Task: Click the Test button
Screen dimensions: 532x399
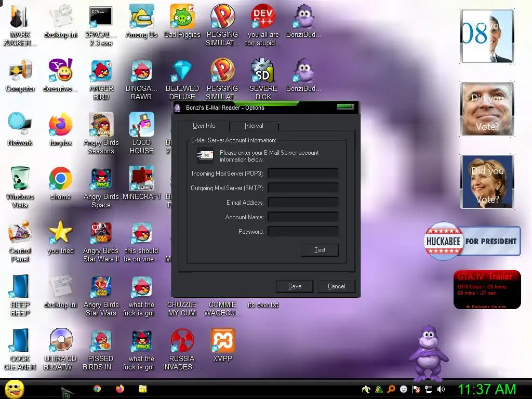Action: [x=320, y=250]
